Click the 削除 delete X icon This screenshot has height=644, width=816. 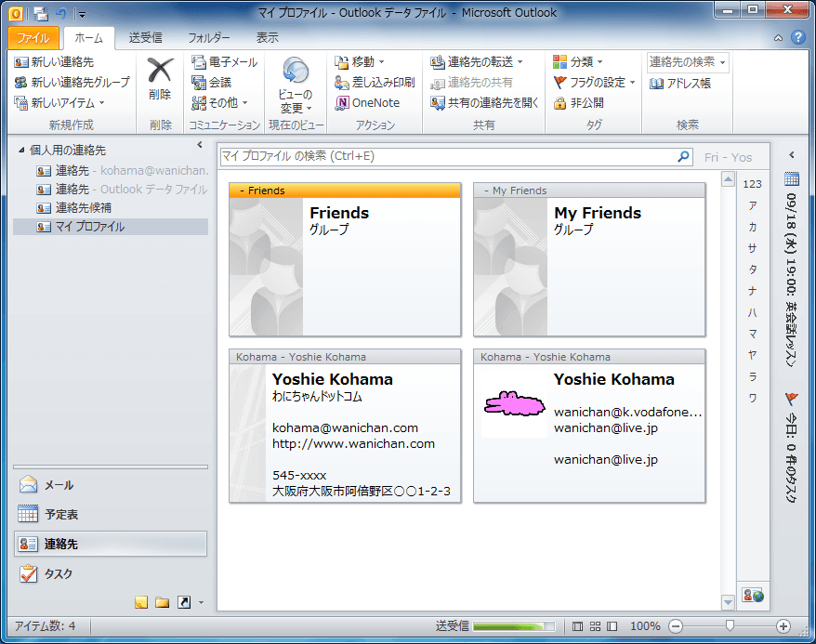click(160, 71)
